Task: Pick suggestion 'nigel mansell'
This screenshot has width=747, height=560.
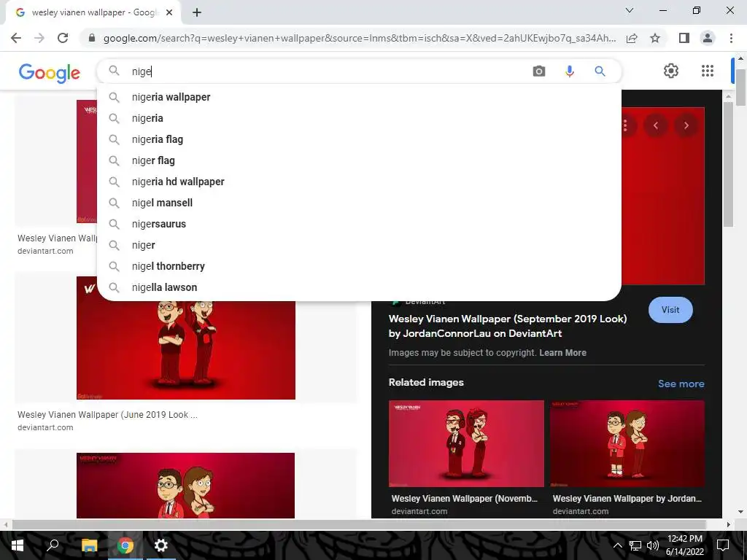Action: tap(359, 203)
